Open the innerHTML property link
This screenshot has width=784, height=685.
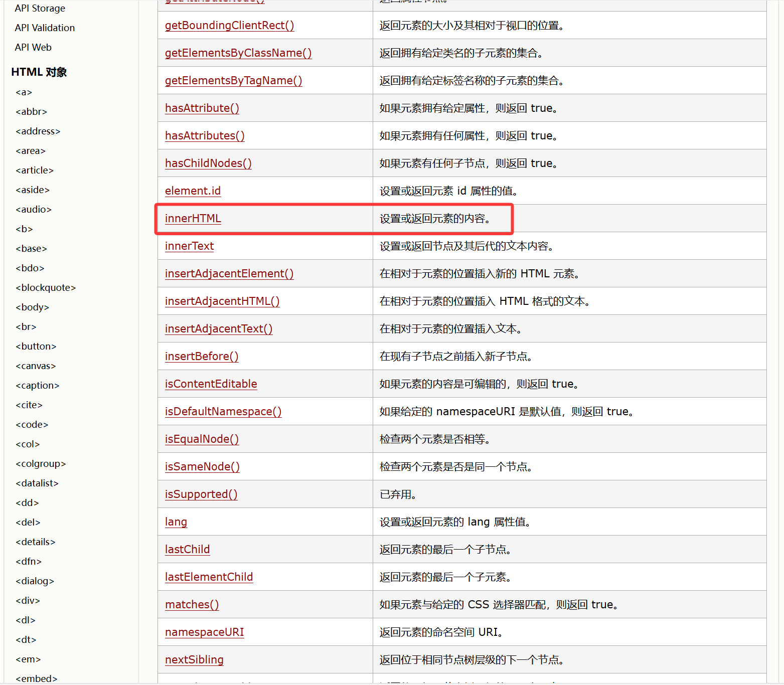coord(193,218)
